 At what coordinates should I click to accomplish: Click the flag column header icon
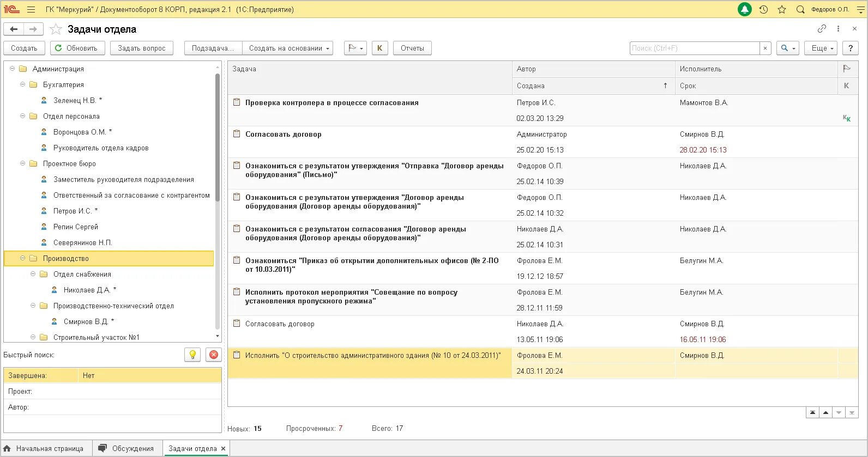tap(847, 69)
